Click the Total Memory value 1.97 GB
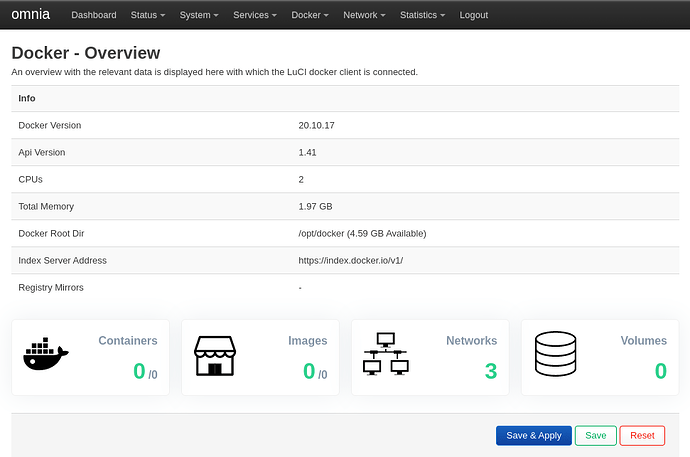 click(315, 206)
